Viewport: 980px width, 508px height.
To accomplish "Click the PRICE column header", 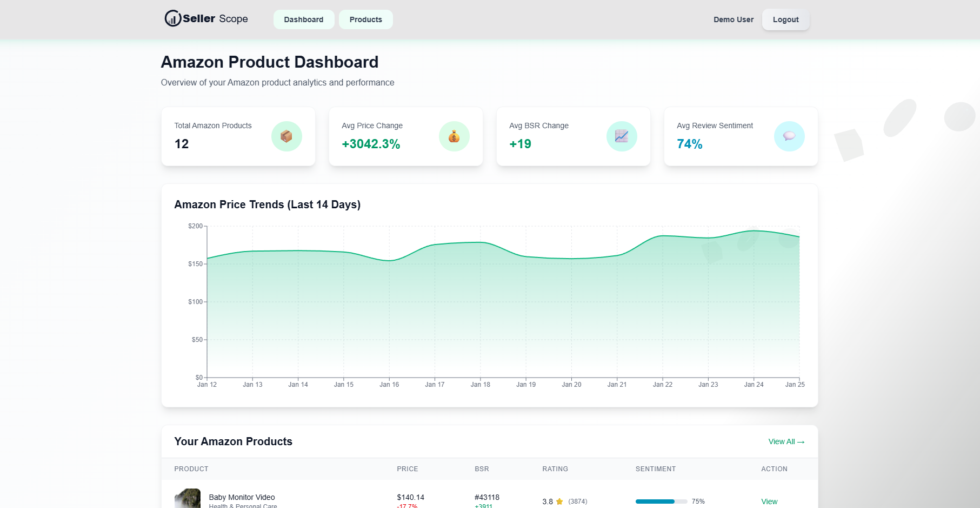I will coord(408,469).
